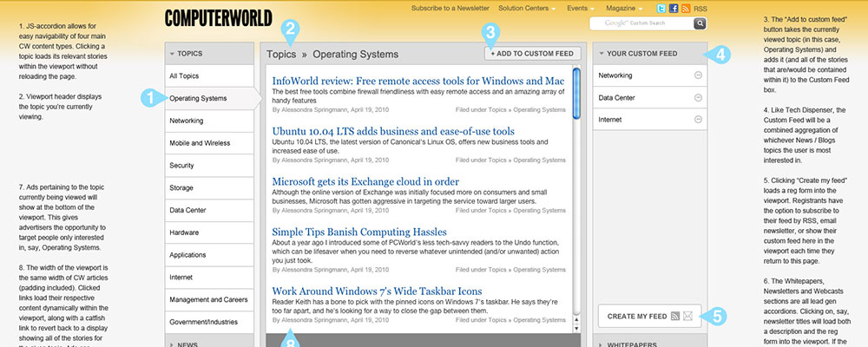This screenshot has width=868, height=347.
Task: Open the Events dropdown menu
Action: pos(581,9)
